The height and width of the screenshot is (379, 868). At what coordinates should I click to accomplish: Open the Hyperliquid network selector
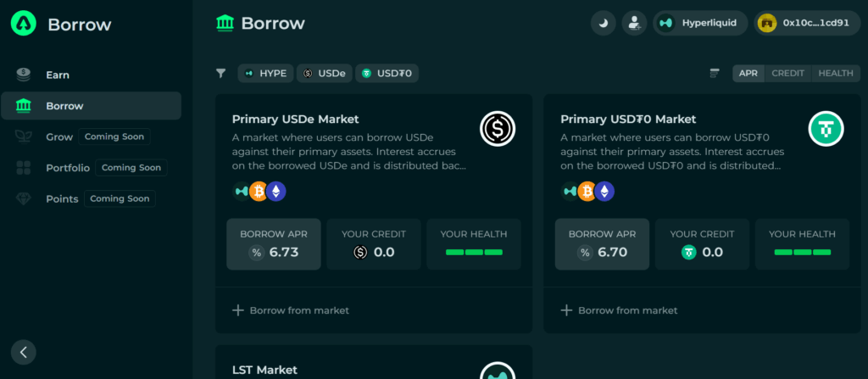(x=700, y=23)
